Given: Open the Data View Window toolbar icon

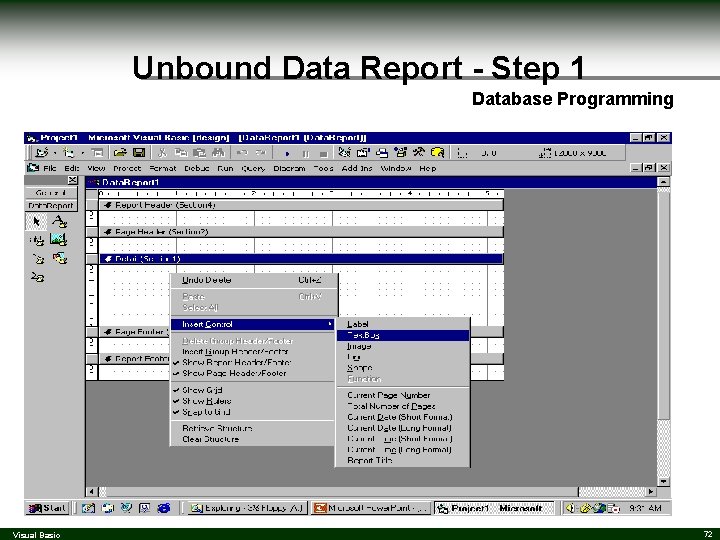Looking at the screenshot, I should [x=438, y=152].
